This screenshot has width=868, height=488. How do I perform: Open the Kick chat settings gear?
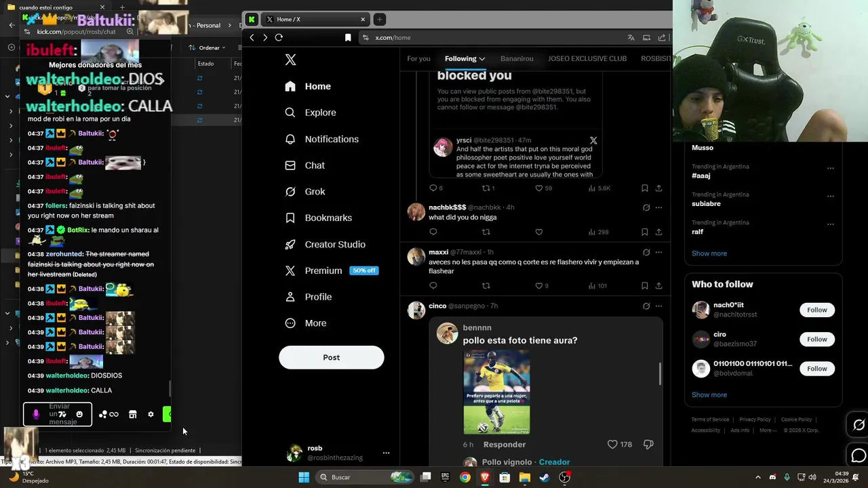click(151, 414)
